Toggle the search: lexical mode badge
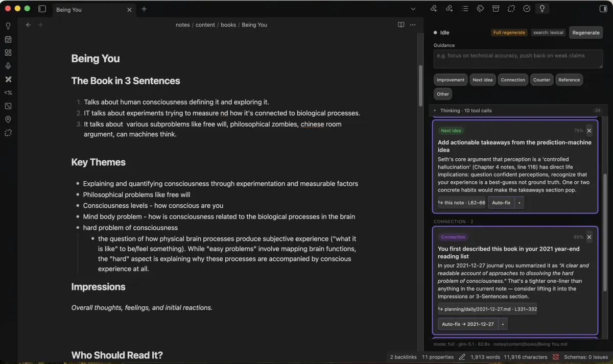613x364 pixels. (548, 33)
